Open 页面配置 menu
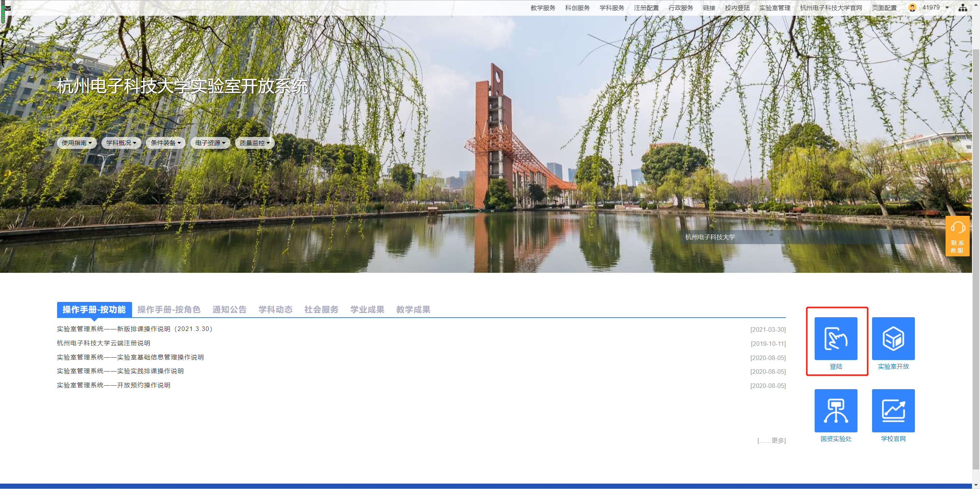The image size is (980, 489). (x=884, y=8)
